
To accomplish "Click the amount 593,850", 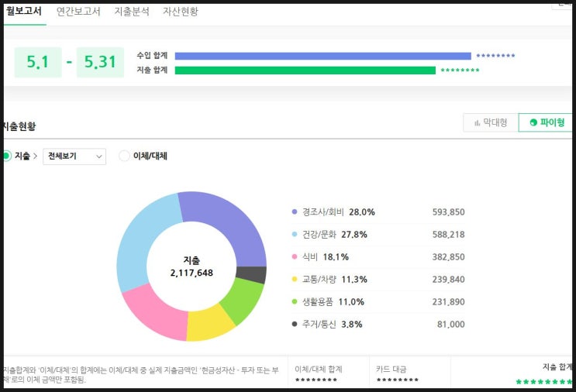I will (x=449, y=211).
